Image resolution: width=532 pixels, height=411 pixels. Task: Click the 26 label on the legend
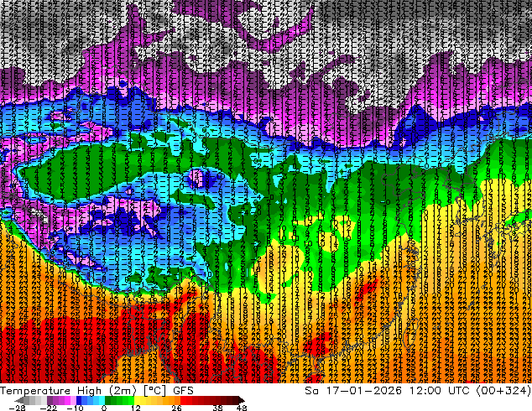click(176, 408)
